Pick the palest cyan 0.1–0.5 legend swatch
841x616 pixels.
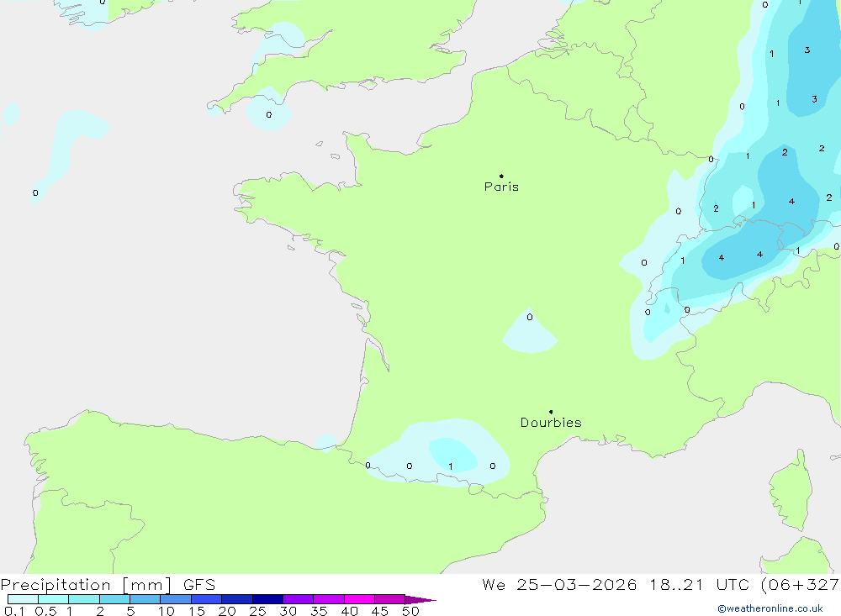[x=23, y=599]
